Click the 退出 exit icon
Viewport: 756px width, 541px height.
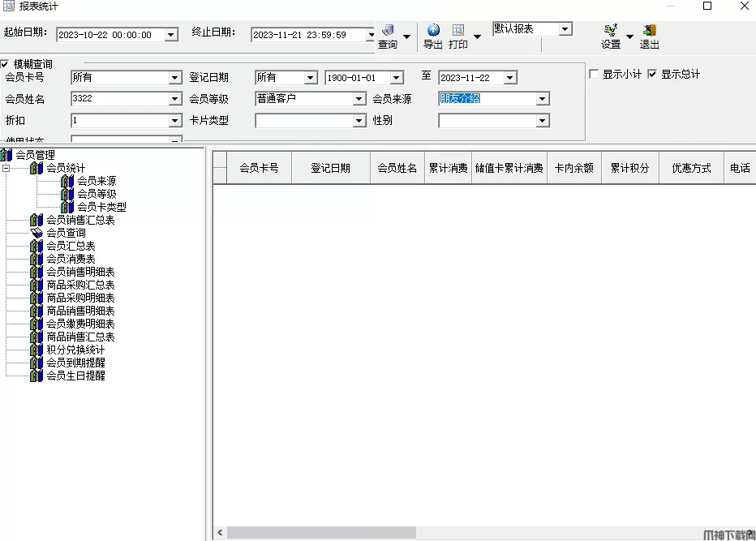[649, 31]
